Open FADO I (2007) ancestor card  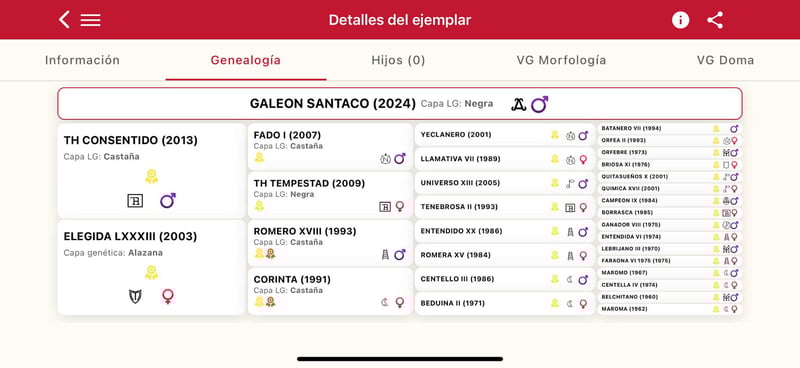tap(330, 146)
